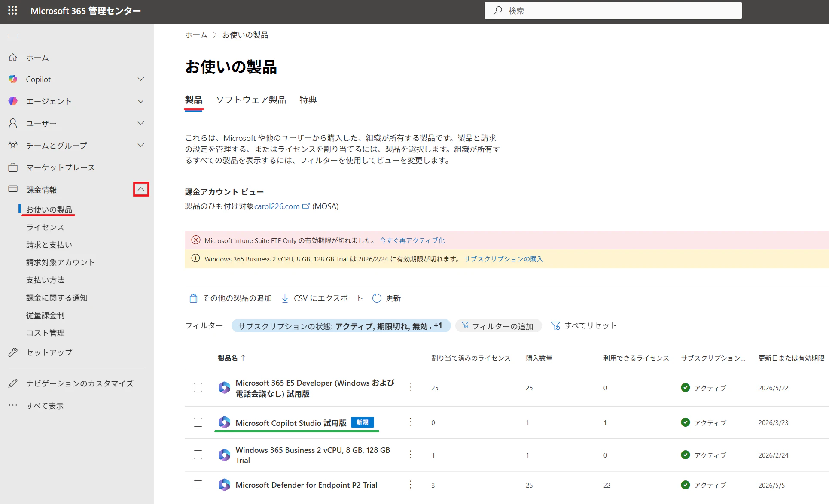The height and width of the screenshot is (504, 829).
Task: Open 支払い方法 in the sidebar
Action: pyautogui.click(x=46, y=280)
